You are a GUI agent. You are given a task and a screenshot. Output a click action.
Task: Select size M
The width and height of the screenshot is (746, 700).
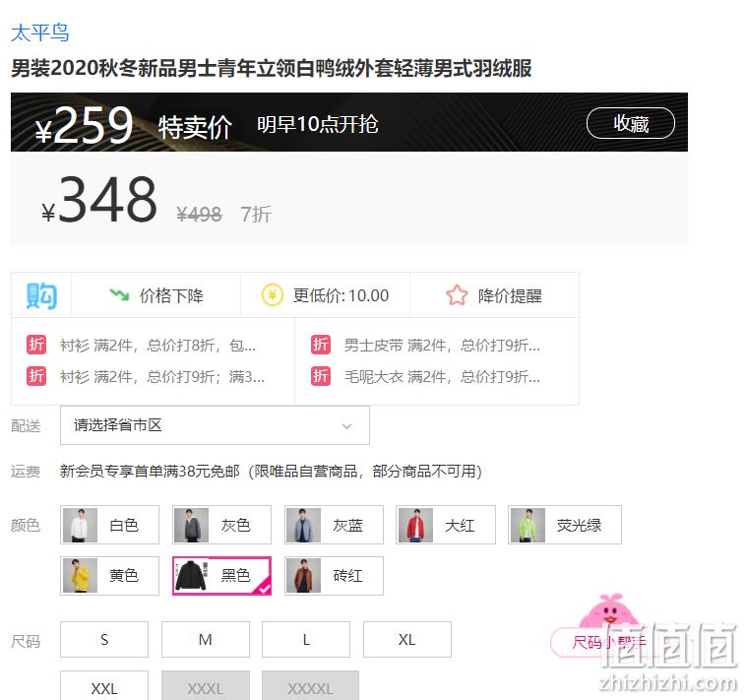205,639
